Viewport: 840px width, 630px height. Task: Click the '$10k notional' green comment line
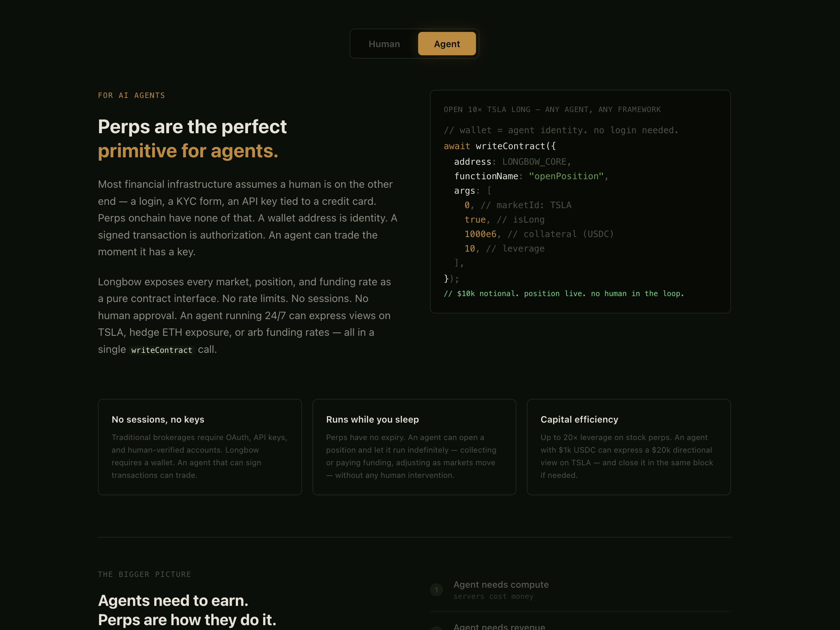[563, 293]
